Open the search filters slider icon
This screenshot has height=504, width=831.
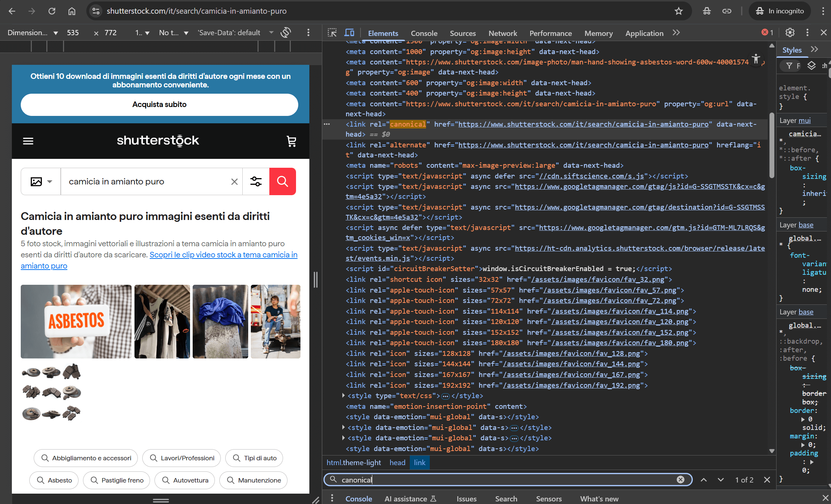(256, 181)
